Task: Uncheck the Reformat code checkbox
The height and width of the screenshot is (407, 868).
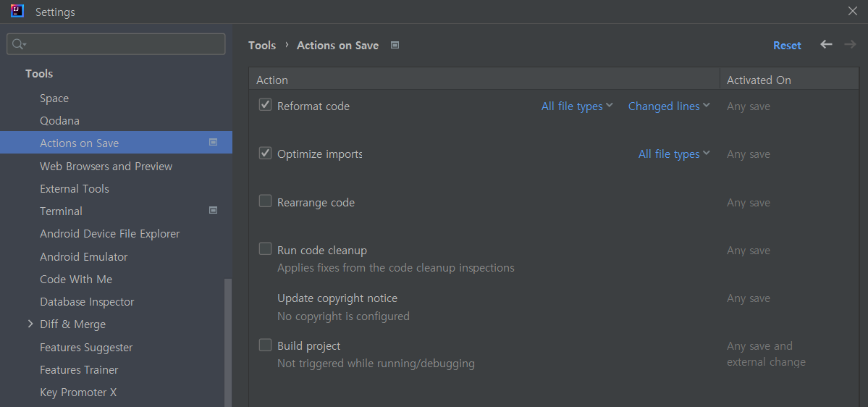Action: coord(265,105)
